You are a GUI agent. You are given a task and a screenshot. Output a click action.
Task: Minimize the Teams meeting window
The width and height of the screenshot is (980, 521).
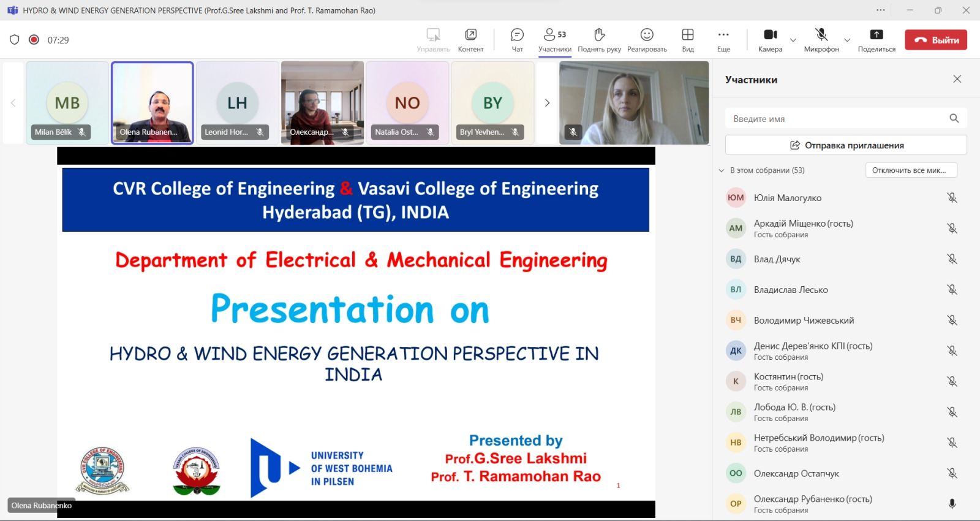point(910,10)
